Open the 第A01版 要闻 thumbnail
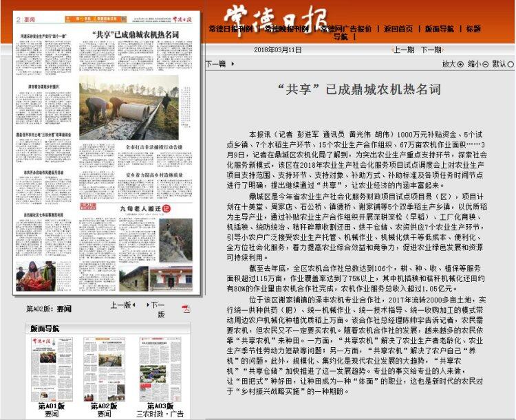The width and height of the screenshot is (516, 420). pos(52,369)
